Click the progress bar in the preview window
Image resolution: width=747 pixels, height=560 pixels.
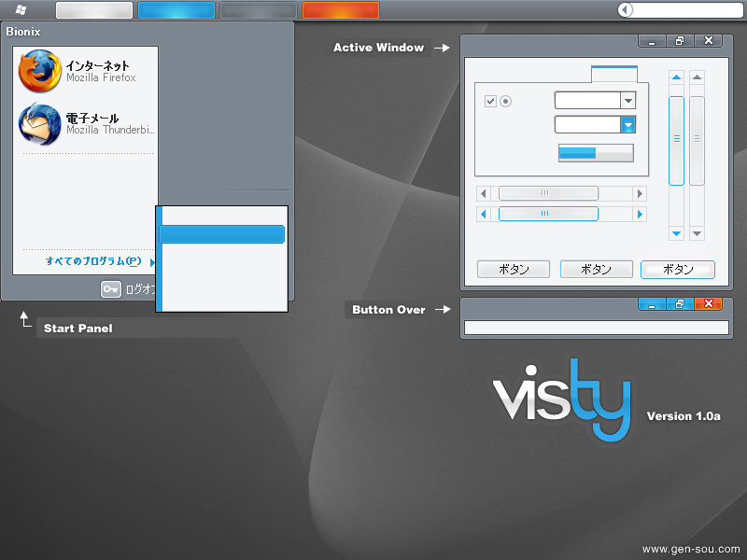[595, 153]
